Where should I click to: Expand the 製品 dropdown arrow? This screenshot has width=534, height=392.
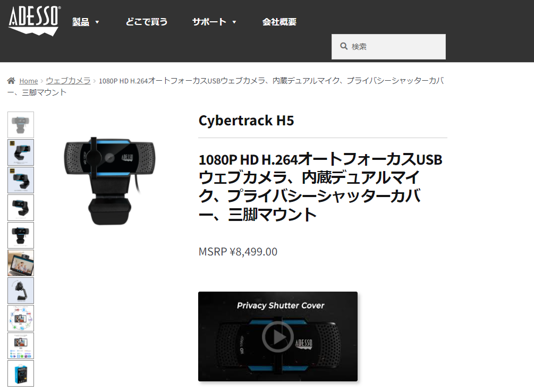coord(97,22)
